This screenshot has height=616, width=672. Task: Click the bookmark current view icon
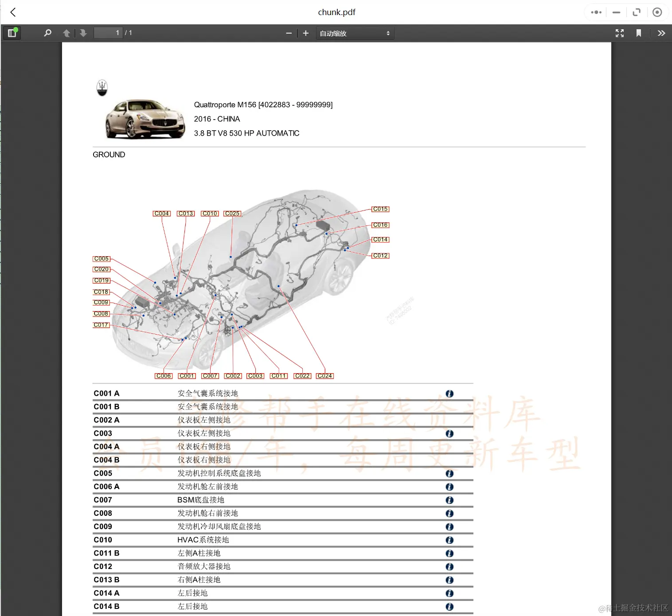[639, 33]
